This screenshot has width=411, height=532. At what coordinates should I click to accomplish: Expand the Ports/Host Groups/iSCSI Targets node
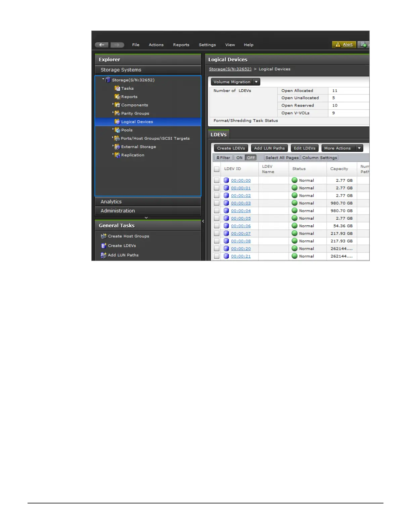(x=113, y=137)
